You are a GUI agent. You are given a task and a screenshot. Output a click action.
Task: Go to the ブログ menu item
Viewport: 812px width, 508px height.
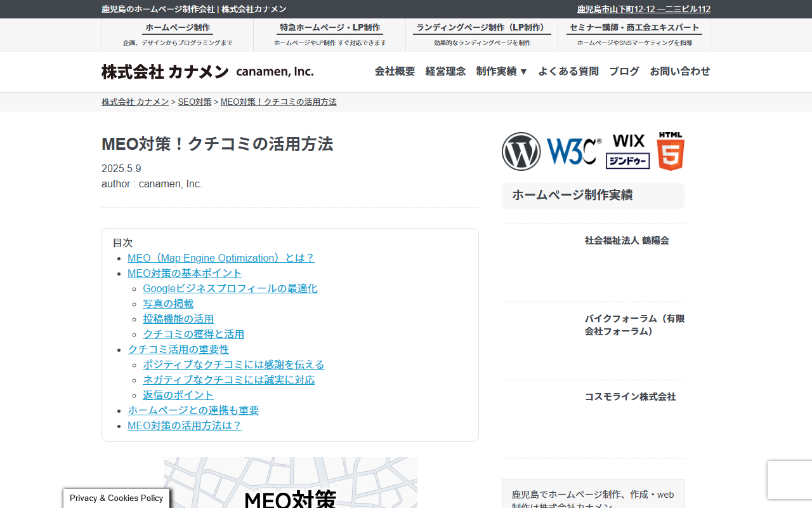pos(624,71)
